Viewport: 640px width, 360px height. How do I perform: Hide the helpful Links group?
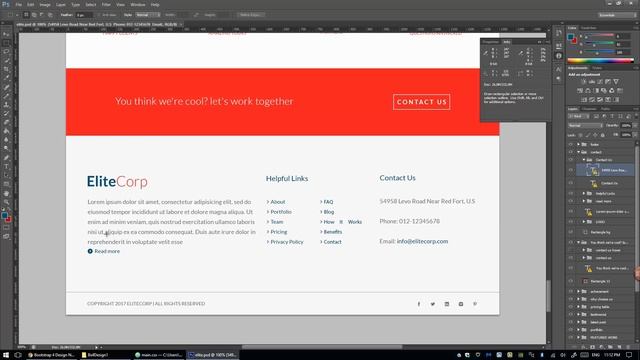coord(571,193)
